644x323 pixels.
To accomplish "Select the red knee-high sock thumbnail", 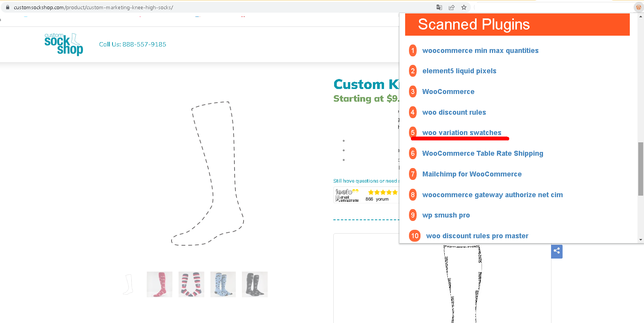I will (159, 284).
